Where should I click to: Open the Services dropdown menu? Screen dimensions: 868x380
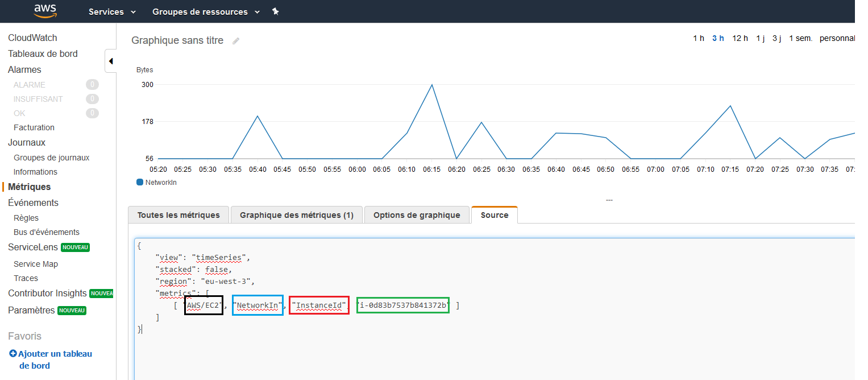coord(113,11)
